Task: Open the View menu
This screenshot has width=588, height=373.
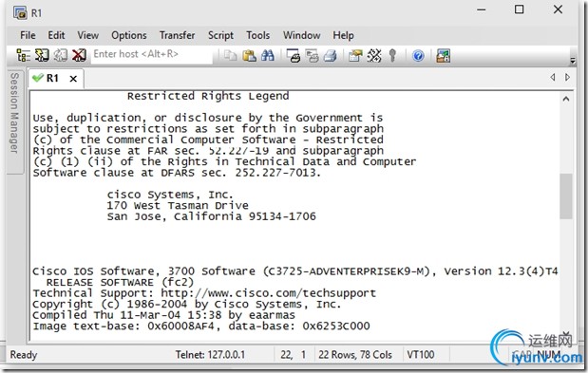Action: click(x=87, y=35)
